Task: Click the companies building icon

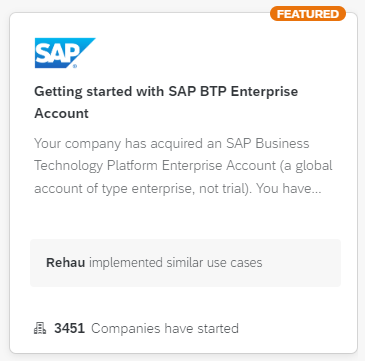Action: (x=40, y=328)
